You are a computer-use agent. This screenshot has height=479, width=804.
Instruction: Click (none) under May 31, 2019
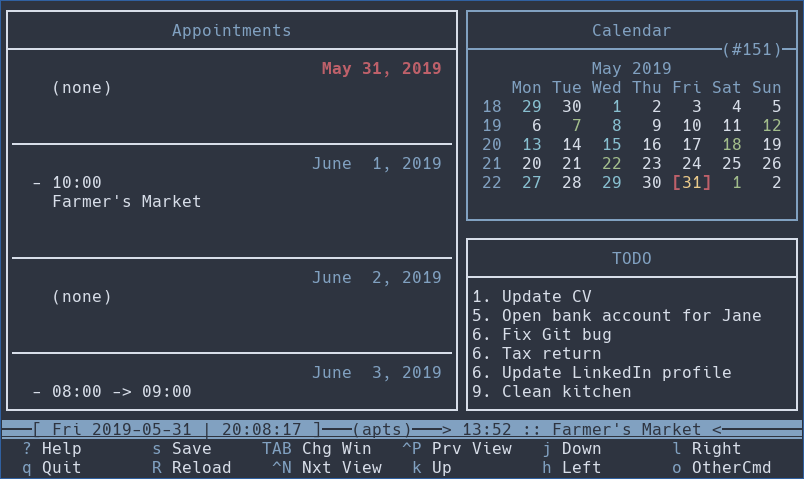(x=82, y=88)
